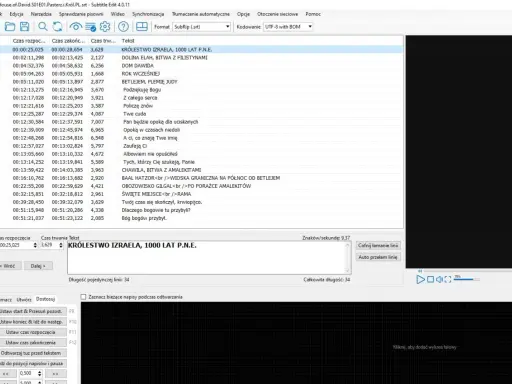Open the Pomoc menu
Viewport: 512px width, 384px height.
point(313,14)
